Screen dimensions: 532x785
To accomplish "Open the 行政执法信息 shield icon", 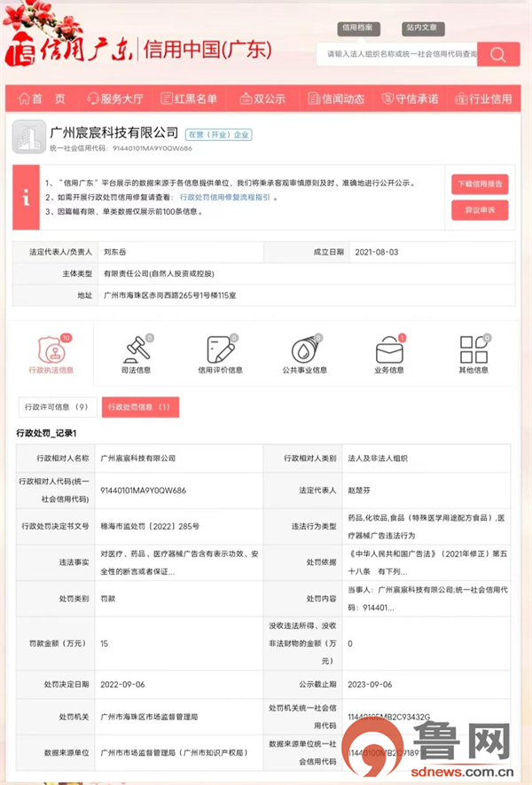I will [x=51, y=349].
